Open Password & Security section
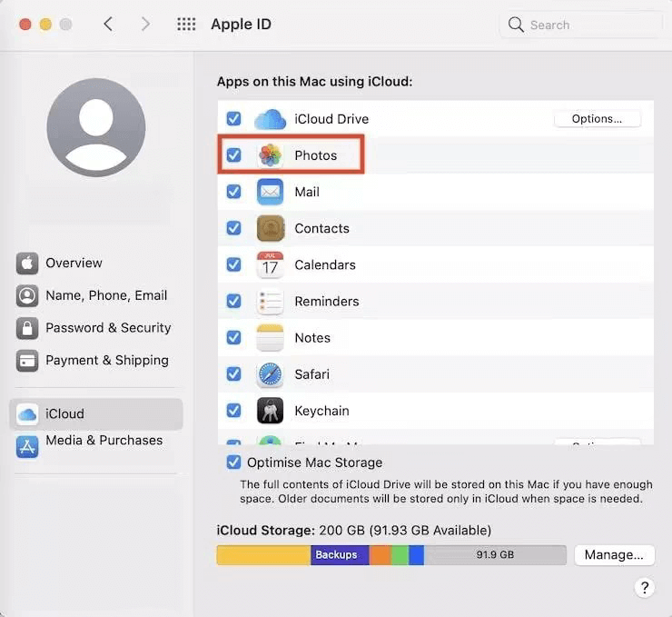The width and height of the screenshot is (672, 617). pyautogui.click(x=107, y=328)
